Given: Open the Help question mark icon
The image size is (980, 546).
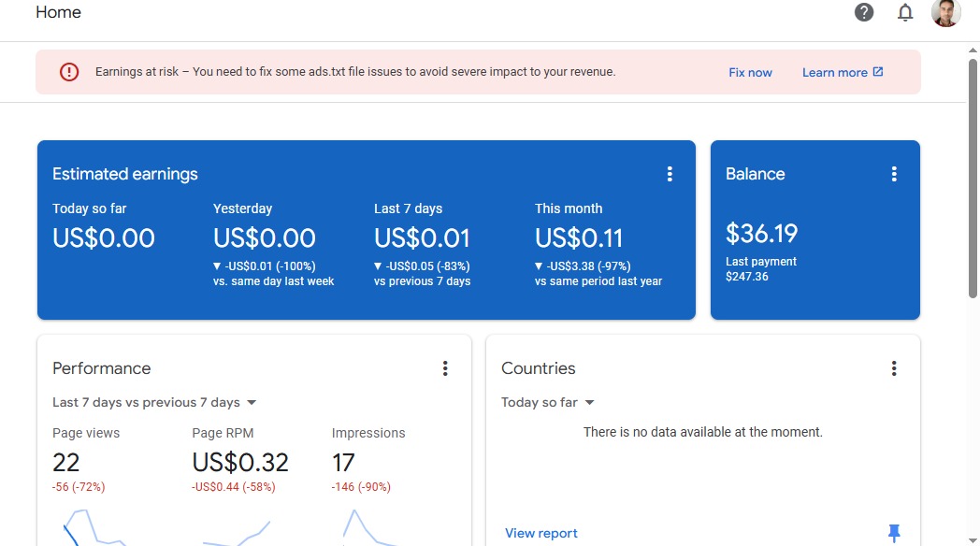Looking at the screenshot, I should [864, 12].
